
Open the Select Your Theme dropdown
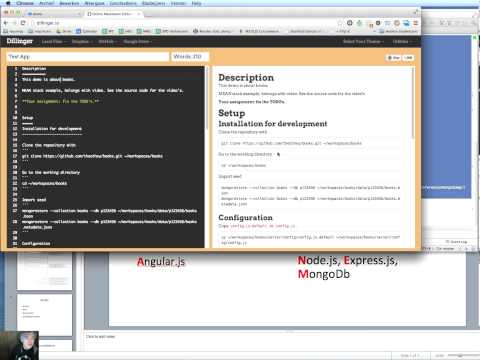[x=363, y=41]
